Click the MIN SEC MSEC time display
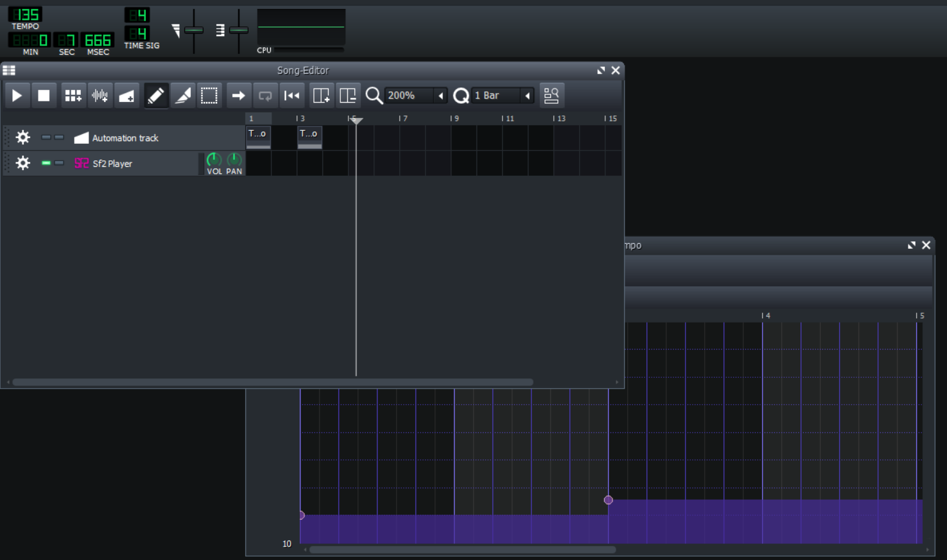 coord(61,40)
